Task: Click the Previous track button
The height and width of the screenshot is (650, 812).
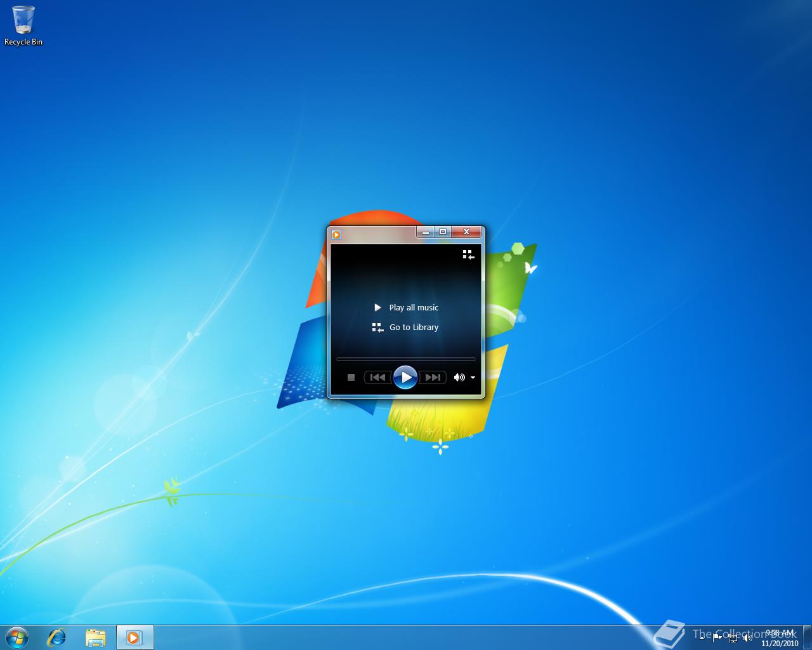Action: (377, 377)
